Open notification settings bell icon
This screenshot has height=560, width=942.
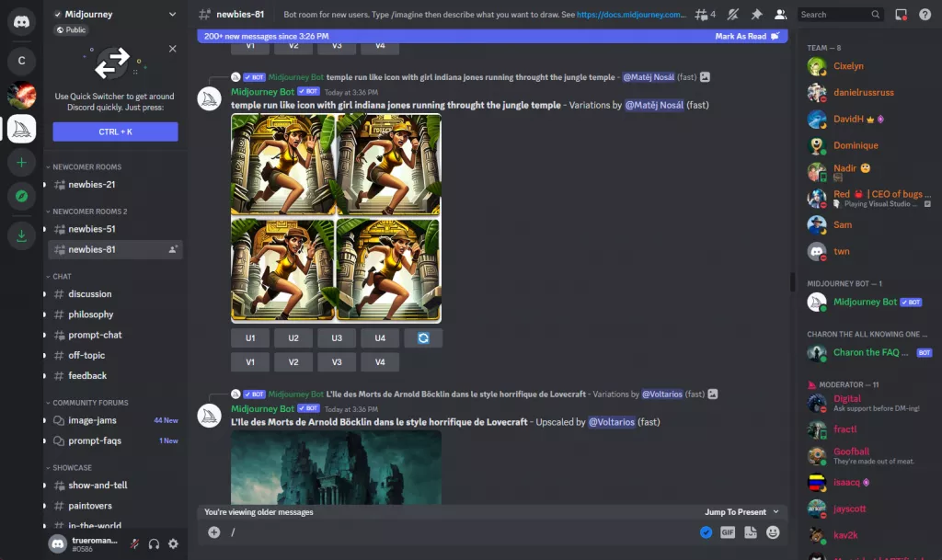click(732, 15)
